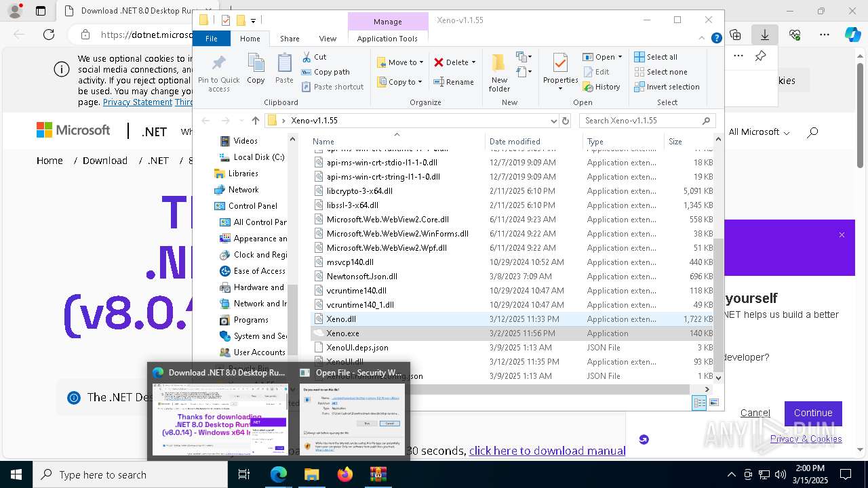Click Cut in Clipboard group

pyautogui.click(x=314, y=57)
